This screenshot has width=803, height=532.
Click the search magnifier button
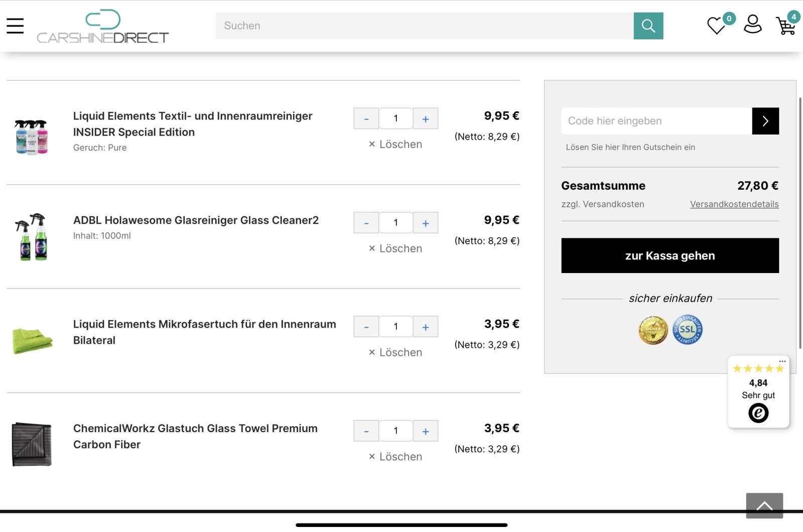point(648,26)
